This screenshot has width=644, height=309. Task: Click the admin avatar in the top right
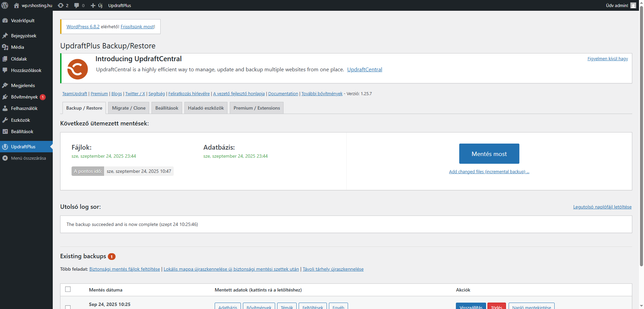(x=633, y=5)
